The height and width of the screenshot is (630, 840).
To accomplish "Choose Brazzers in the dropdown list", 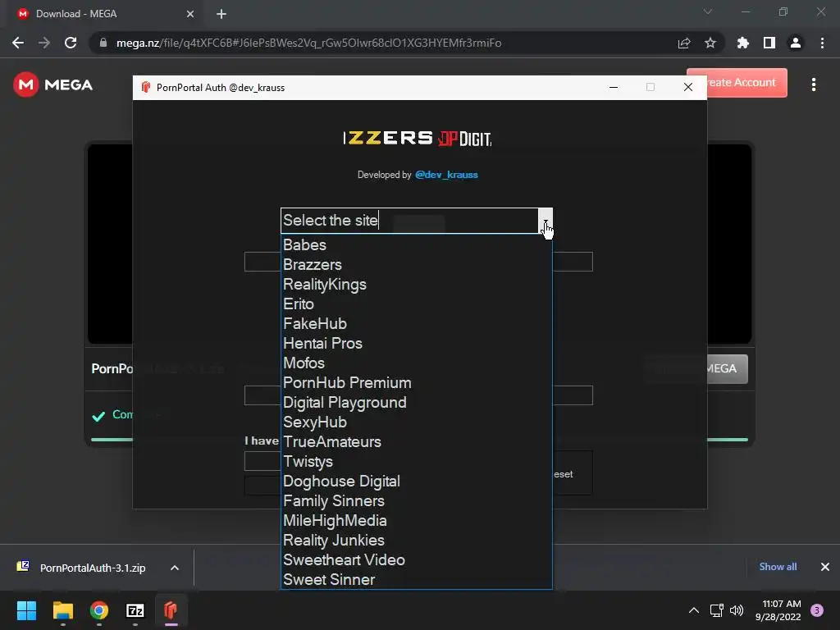I will (x=416, y=265).
